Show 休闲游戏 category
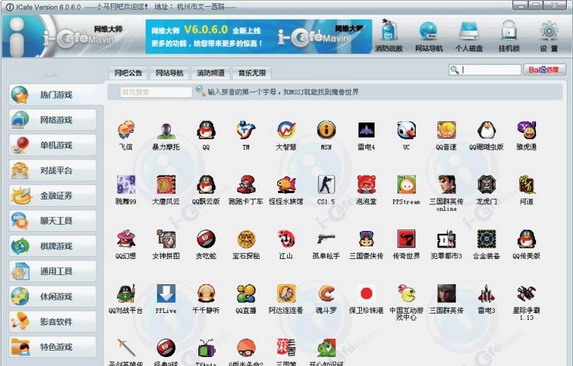This screenshot has width=573, height=366. click(x=53, y=296)
